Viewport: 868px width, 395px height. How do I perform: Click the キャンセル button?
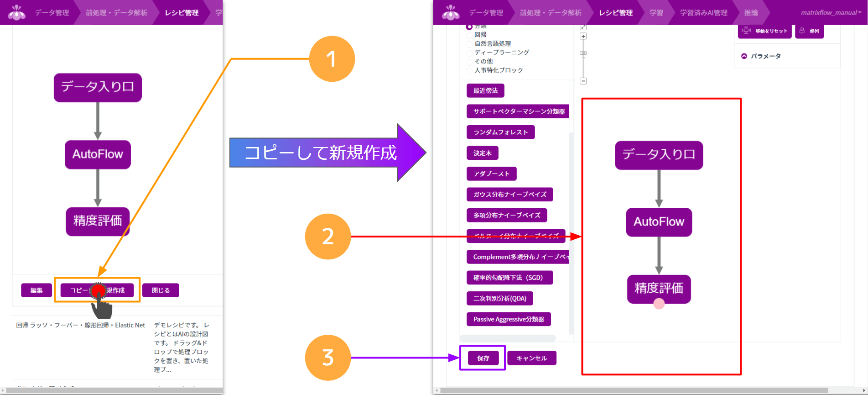coord(532,358)
